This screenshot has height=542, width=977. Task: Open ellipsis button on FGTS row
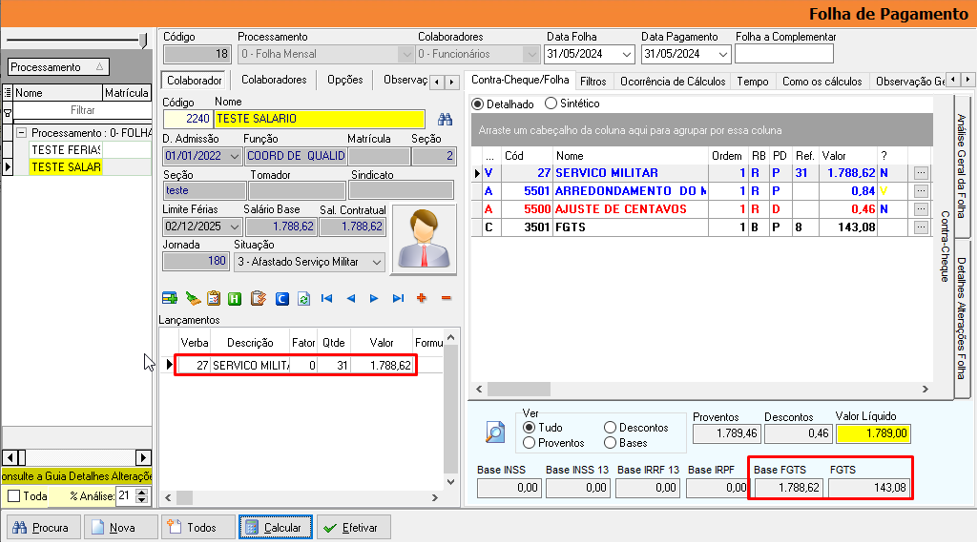[921, 227]
